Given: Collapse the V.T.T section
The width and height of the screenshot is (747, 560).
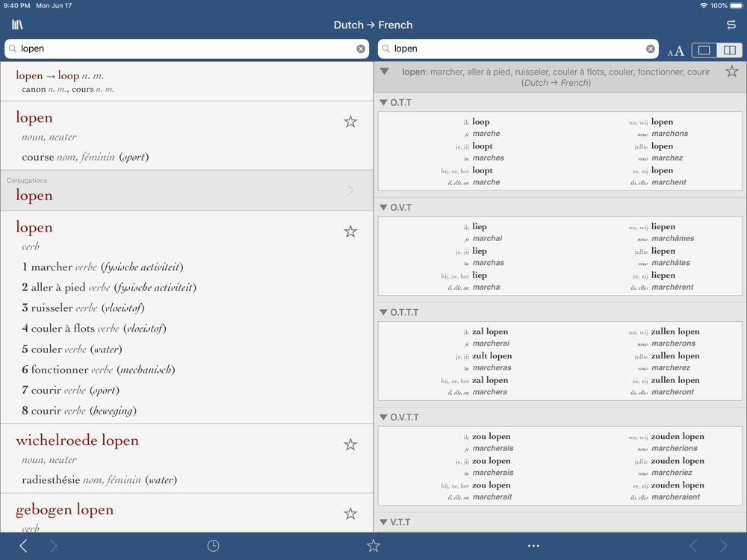Looking at the screenshot, I should (x=383, y=522).
